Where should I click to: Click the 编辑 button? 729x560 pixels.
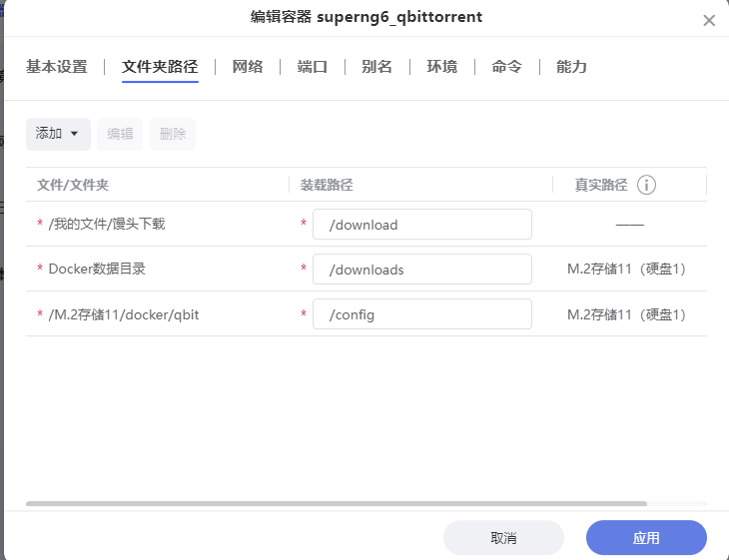point(120,134)
